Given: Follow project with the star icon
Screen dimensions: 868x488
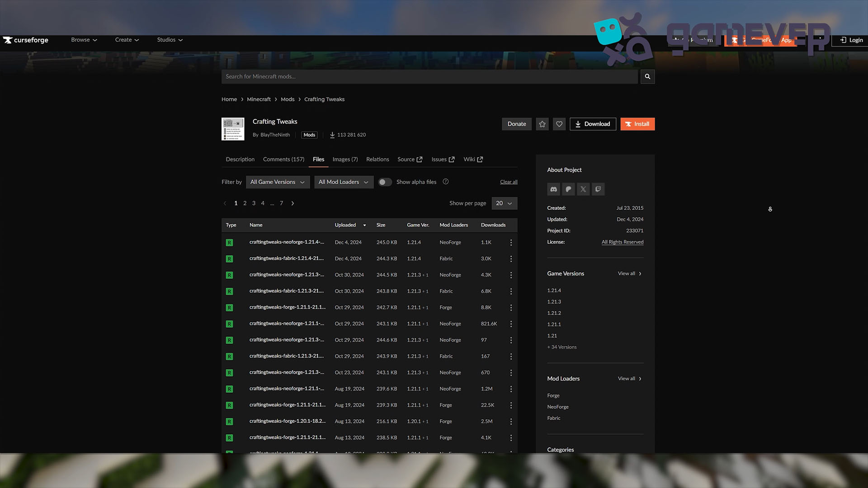Looking at the screenshot, I should 542,124.
